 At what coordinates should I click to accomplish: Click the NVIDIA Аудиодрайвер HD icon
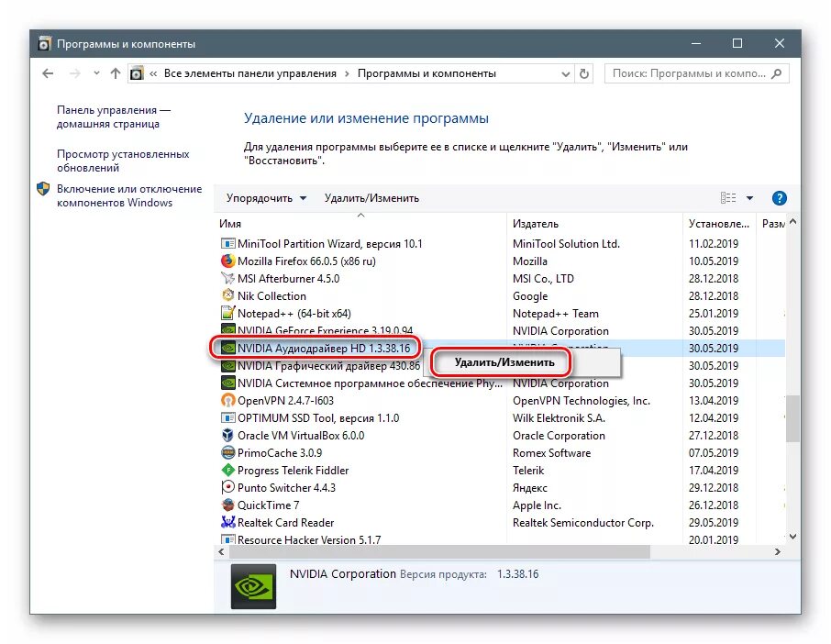tap(227, 349)
